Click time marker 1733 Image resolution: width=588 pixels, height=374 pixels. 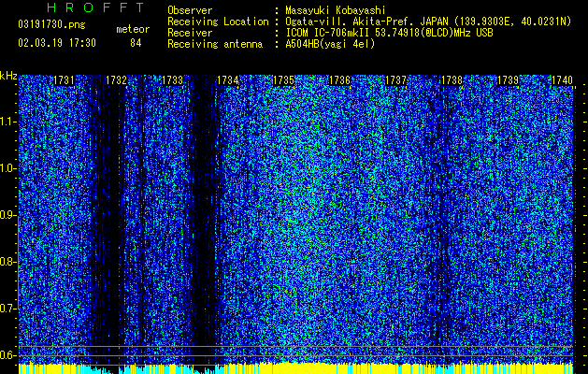click(x=172, y=80)
